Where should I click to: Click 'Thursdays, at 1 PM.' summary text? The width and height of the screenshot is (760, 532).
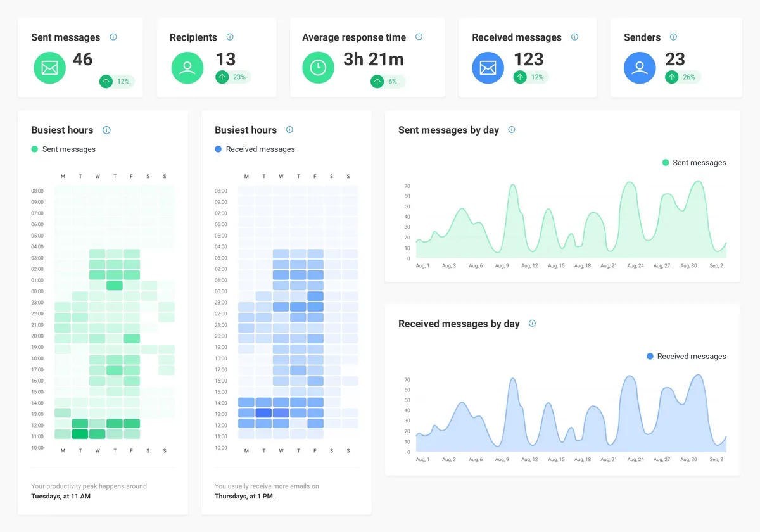pos(244,496)
